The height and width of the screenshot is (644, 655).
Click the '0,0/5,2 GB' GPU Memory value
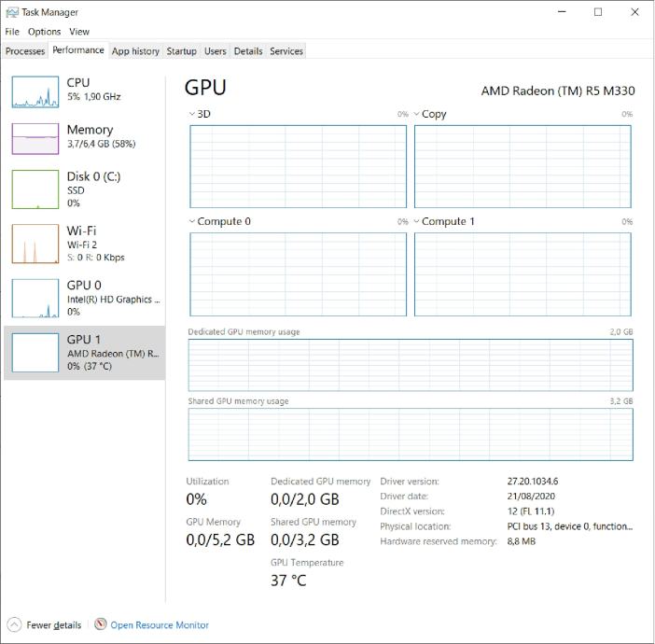[220, 540]
